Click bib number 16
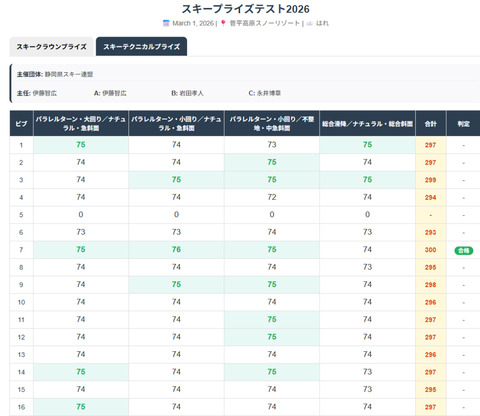Image resolution: width=480 pixels, height=416 pixels. [21, 407]
